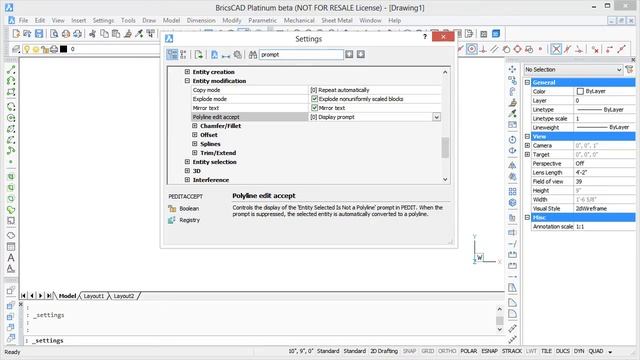Screen dimensions: 640x360
Task: Click the Settings dialog help question mark
Action: [x=425, y=37]
